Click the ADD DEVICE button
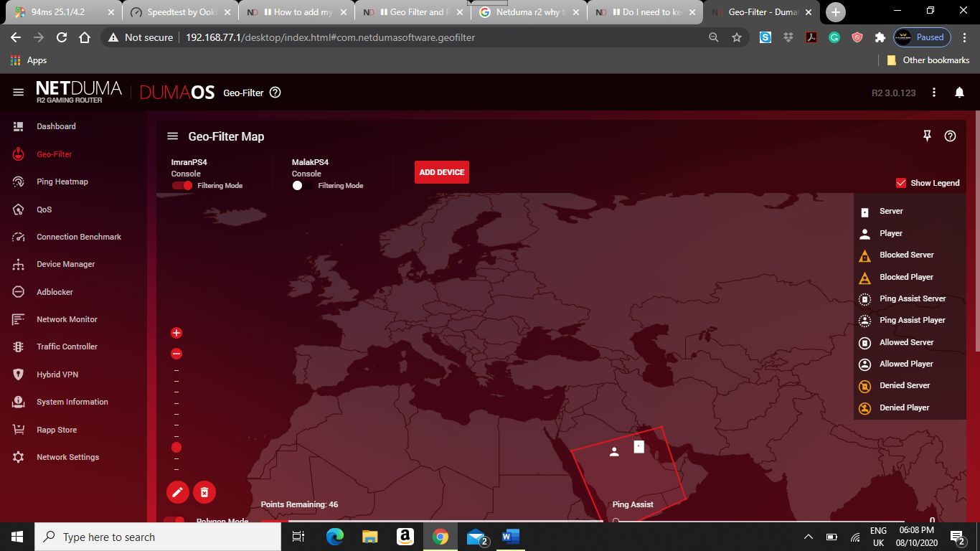The image size is (980, 551). coord(442,172)
